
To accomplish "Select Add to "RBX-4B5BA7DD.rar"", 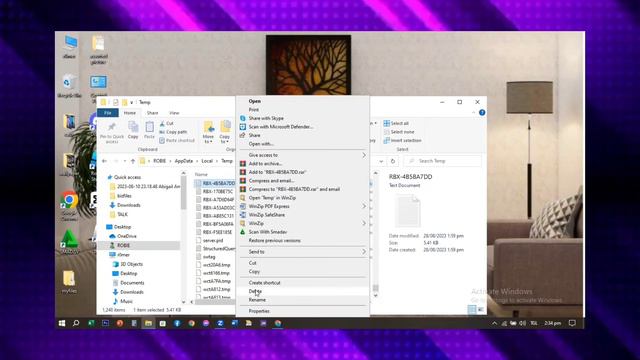I will pos(278,172).
